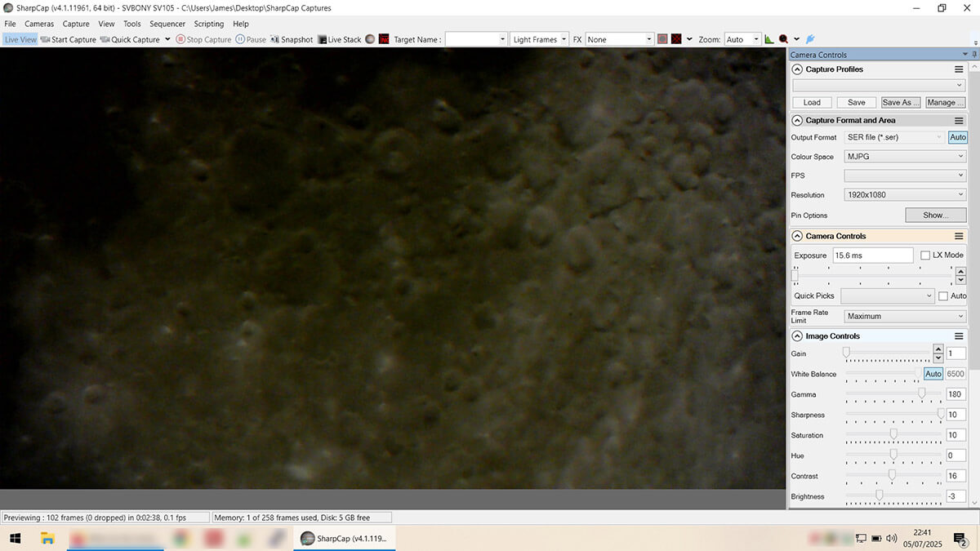Open the Target Name combo box
Image resolution: width=980 pixels, height=551 pixels.
476,39
